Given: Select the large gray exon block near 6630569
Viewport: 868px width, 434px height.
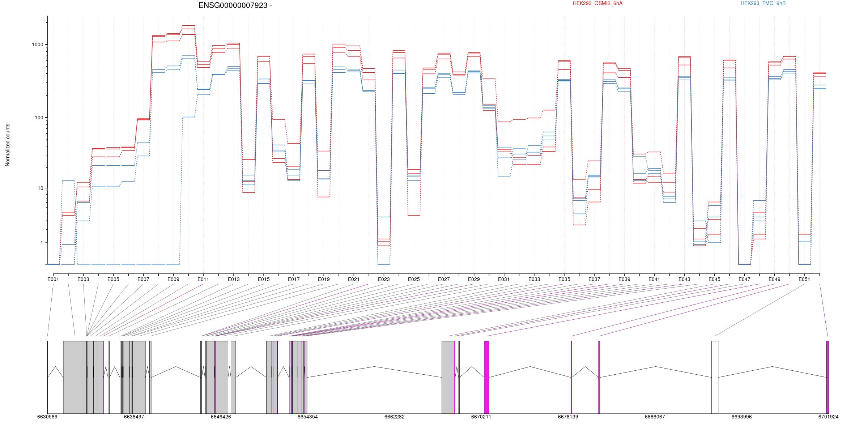Looking at the screenshot, I should pyautogui.click(x=75, y=377).
